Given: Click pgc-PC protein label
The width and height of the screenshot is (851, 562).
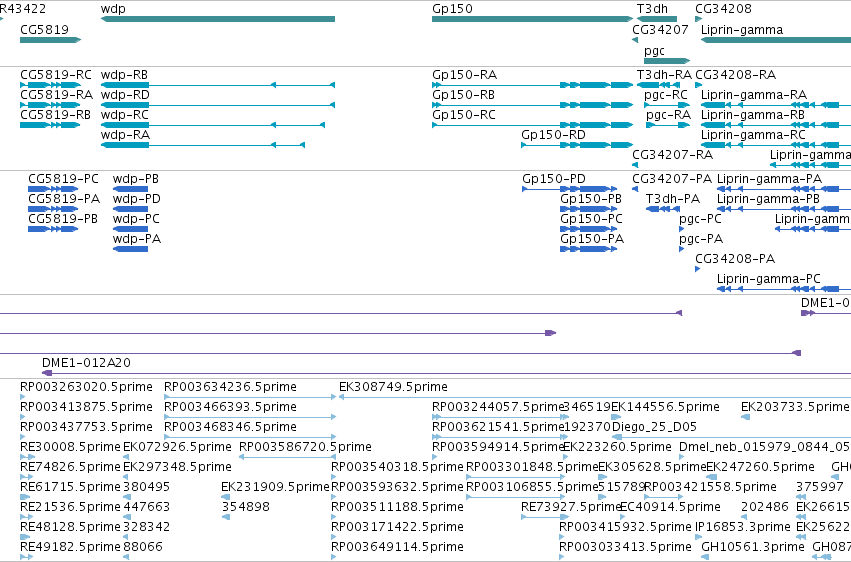Looking at the screenshot, I should (x=700, y=219).
